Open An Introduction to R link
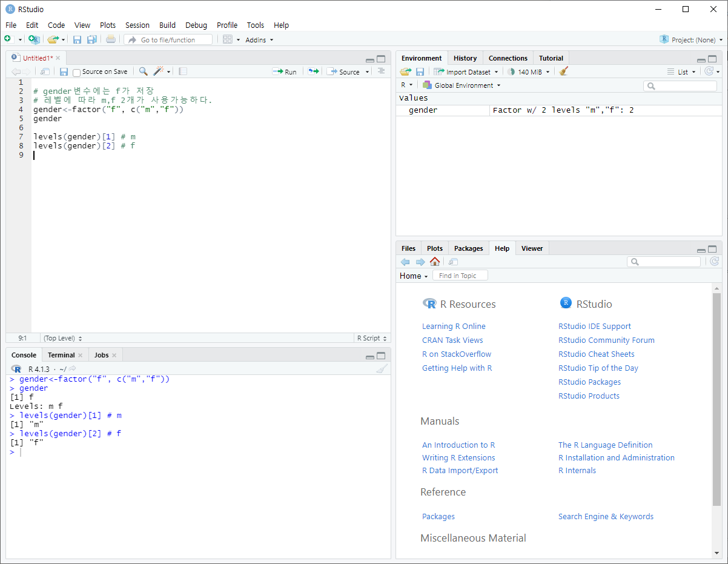The image size is (728, 564). pyautogui.click(x=458, y=445)
